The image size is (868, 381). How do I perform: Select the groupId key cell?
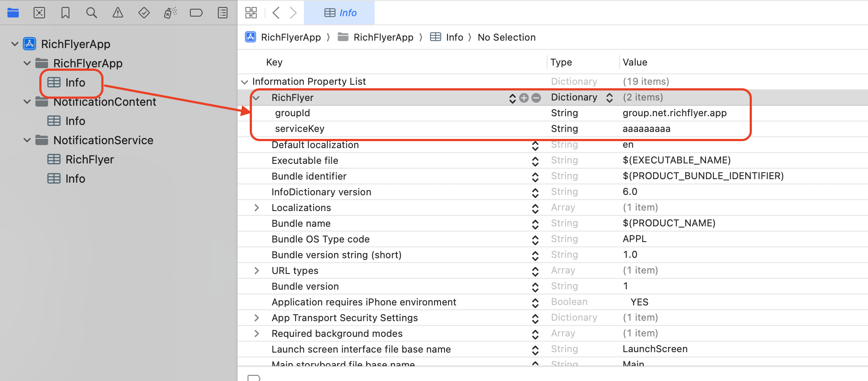tap(293, 113)
